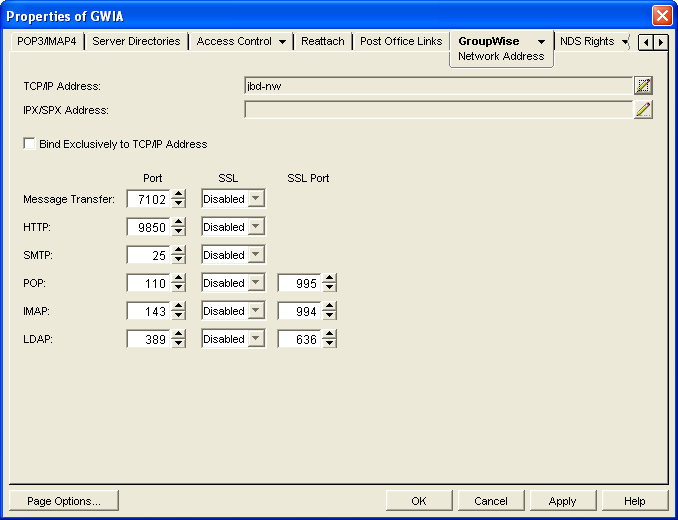678x520 pixels.
Task: Click the Message Transfer port field 7102
Action: 148,199
